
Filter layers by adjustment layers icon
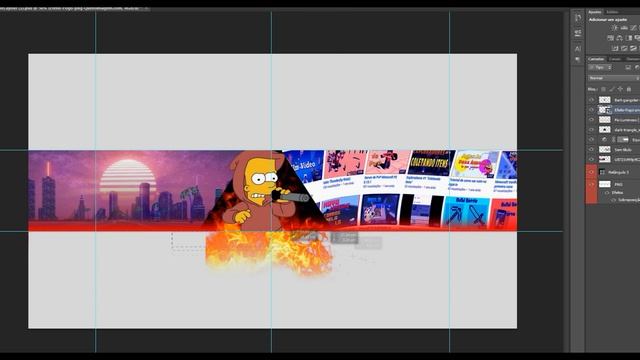tap(637, 67)
